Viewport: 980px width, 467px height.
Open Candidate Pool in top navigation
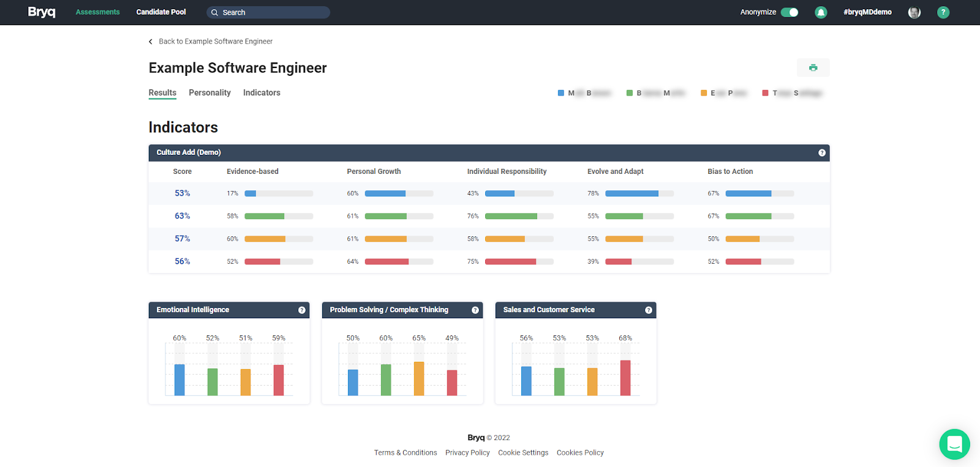click(x=161, y=12)
